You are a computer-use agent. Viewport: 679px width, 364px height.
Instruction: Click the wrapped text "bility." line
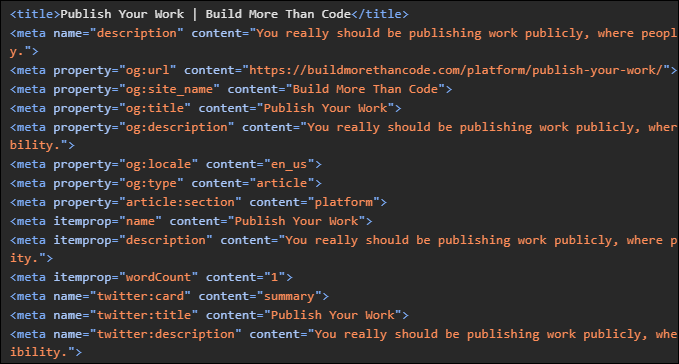pyautogui.click(x=35, y=145)
